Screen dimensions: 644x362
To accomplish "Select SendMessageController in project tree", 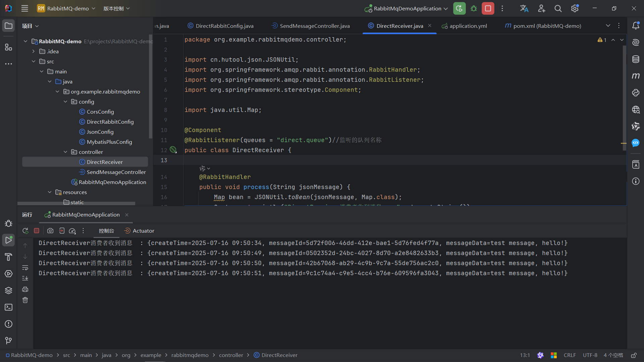I will coord(116,172).
